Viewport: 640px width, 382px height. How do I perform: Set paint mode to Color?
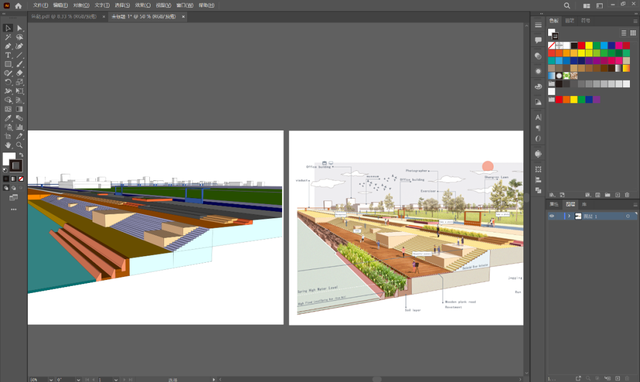[6, 179]
